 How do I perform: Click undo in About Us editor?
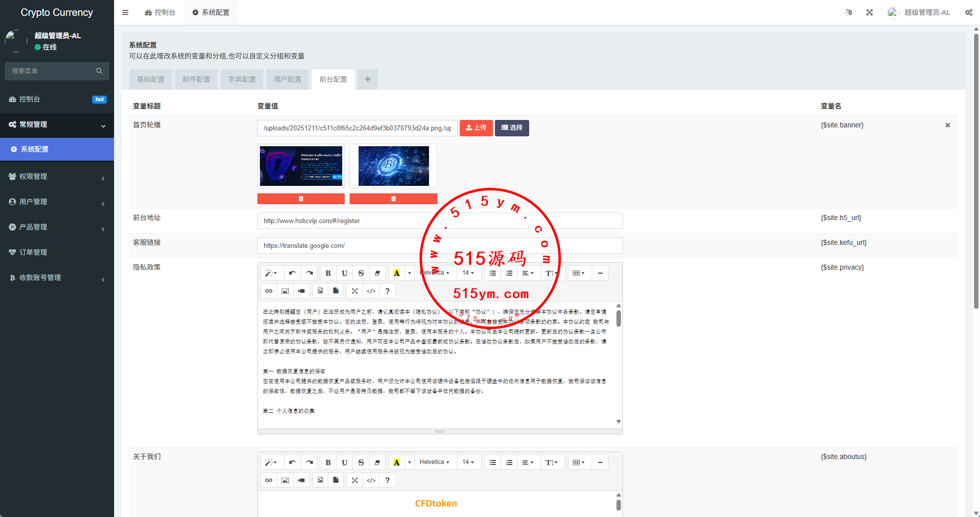tap(293, 462)
